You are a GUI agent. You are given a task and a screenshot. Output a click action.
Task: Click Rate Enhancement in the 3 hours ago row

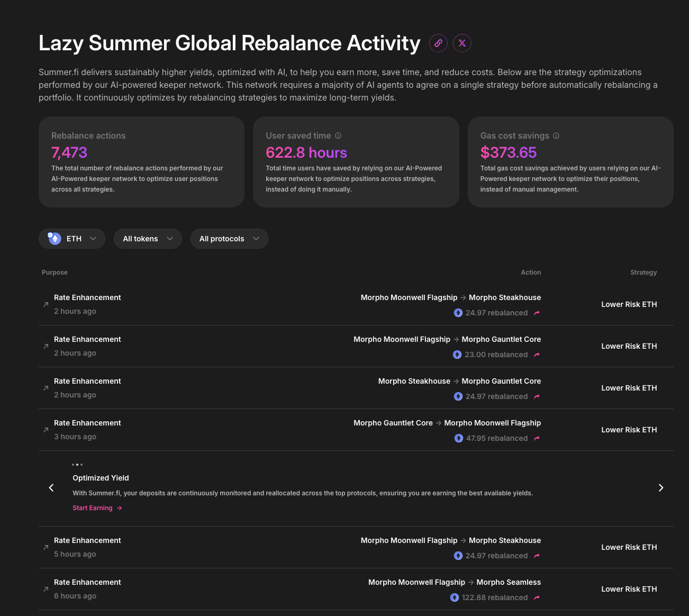(87, 423)
